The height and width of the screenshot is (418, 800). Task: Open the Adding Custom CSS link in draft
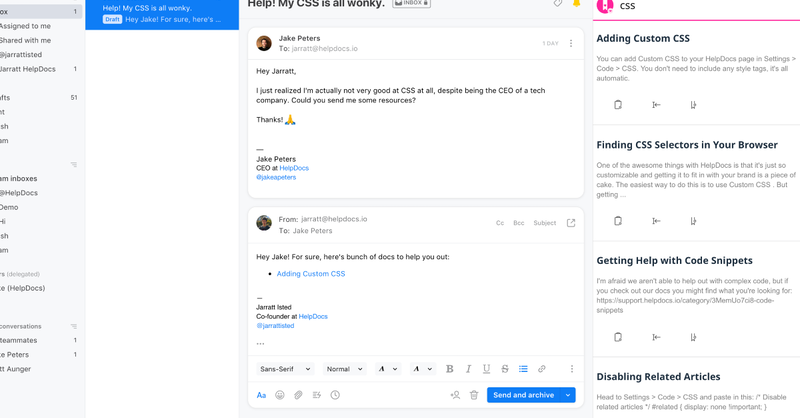[311, 274]
